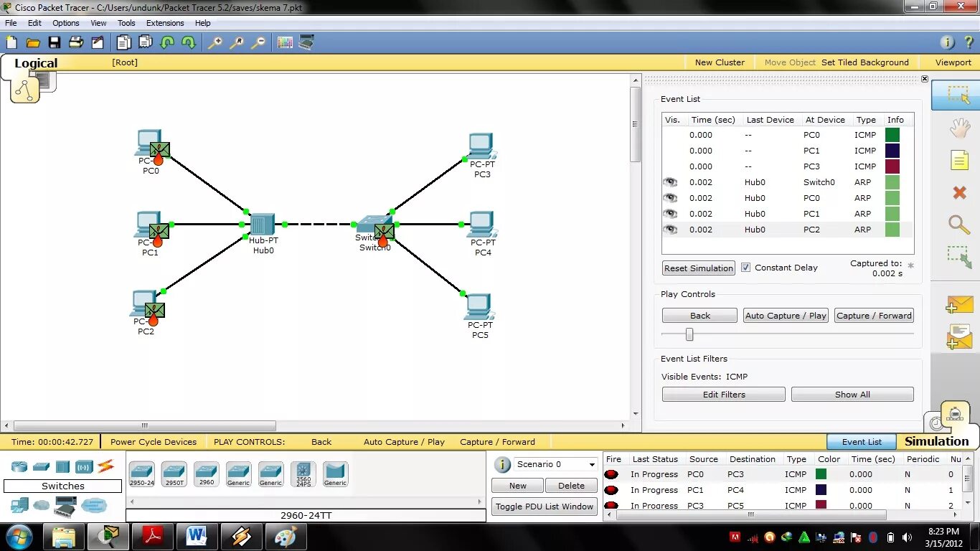The image size is (980, 551).
Task: Toggle visibility eye for Hub0 to PC0 ARP
Action: (670, 198)
